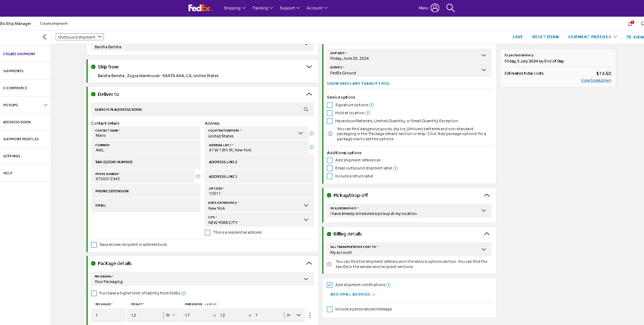Image resolution: width=644 pixels, height=325 pixels.
Task: Click the dangerous goods info icon
Action: [x=330, y=134]
